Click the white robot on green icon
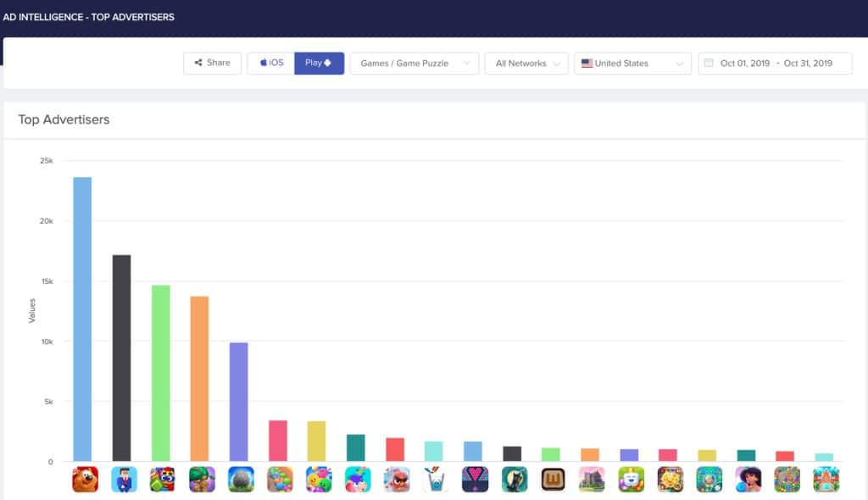 631,480
